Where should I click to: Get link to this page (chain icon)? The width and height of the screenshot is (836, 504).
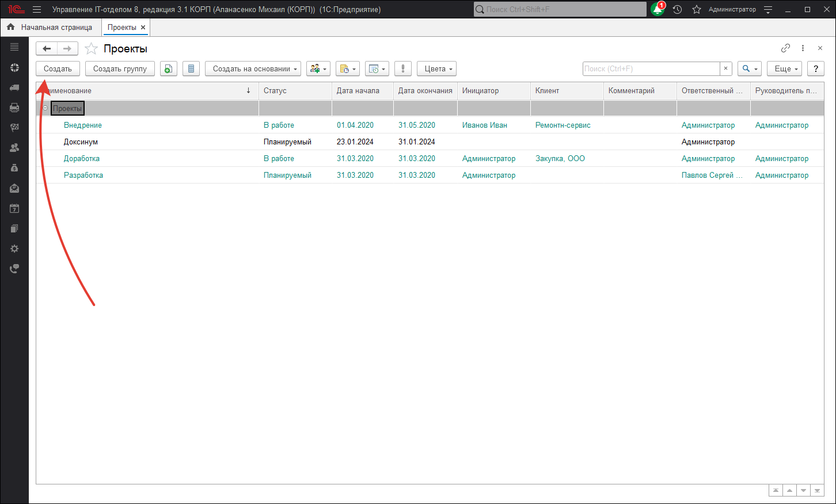click(785, 48)
